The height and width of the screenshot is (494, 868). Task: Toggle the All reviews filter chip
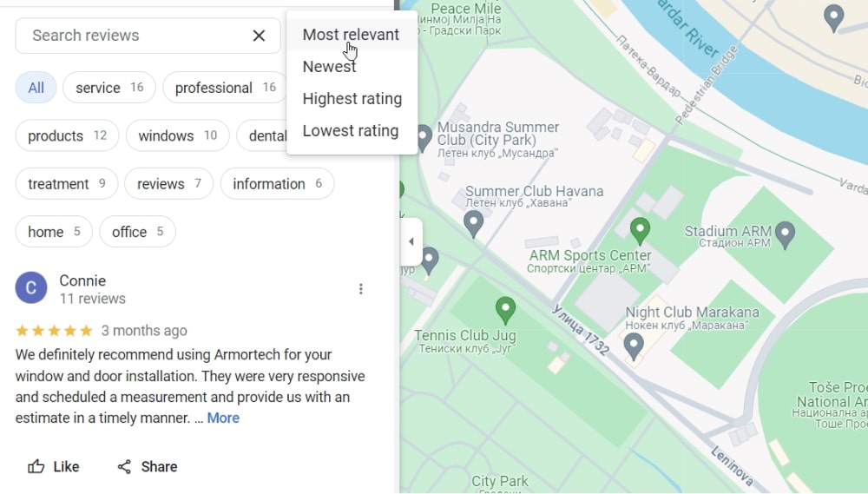pyautogui.click(x=36, y=88)
